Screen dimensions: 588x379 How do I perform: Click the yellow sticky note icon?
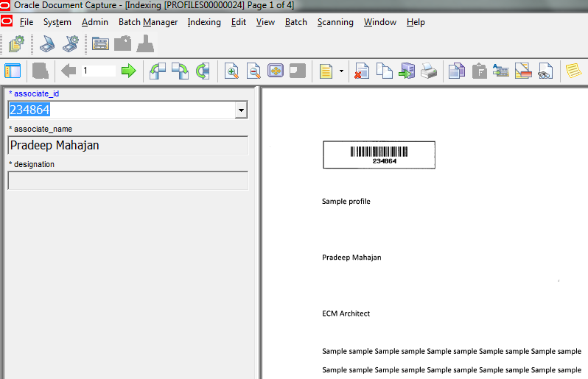(x=573, y=71)
